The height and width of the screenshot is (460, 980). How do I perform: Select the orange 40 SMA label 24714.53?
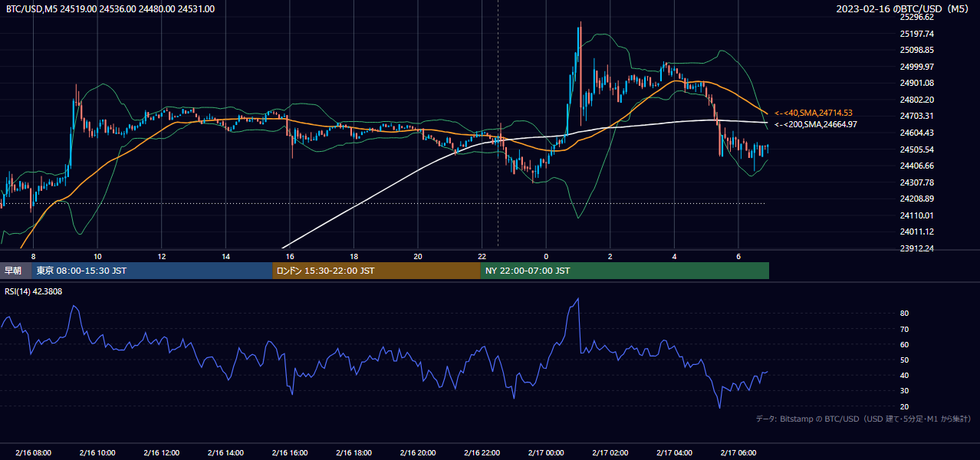[814, 113]
